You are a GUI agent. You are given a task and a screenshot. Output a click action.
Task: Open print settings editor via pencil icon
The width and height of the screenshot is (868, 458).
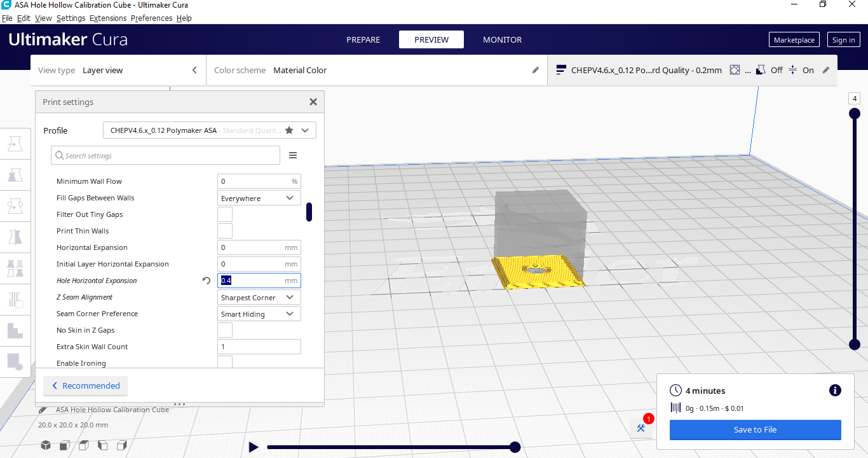(x=825, y=70)
